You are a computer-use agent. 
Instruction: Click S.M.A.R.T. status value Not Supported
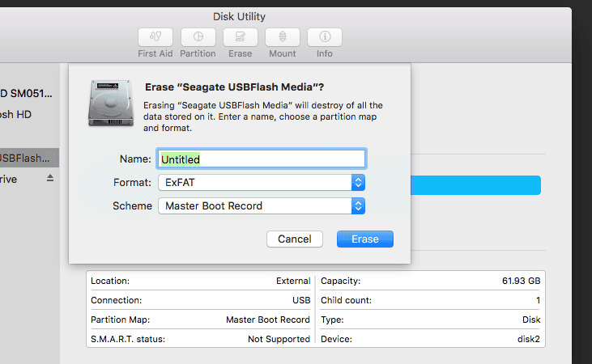279,339
